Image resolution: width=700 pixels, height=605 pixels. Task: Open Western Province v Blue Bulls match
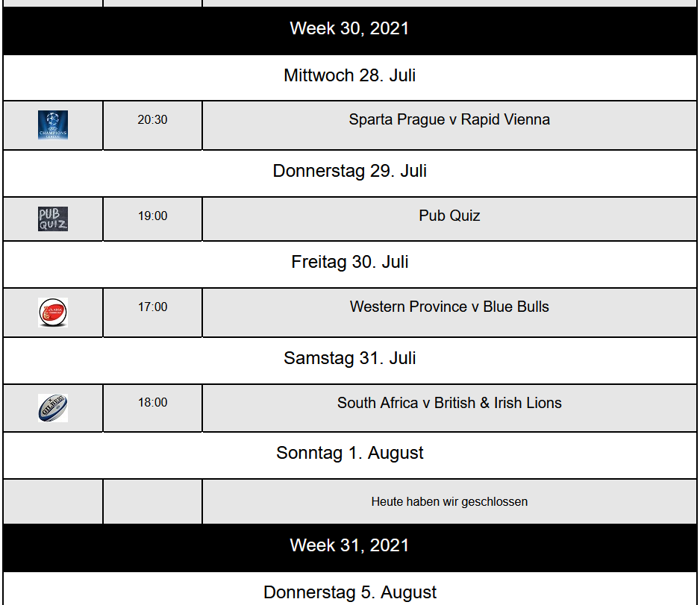[x=449, y=307]
